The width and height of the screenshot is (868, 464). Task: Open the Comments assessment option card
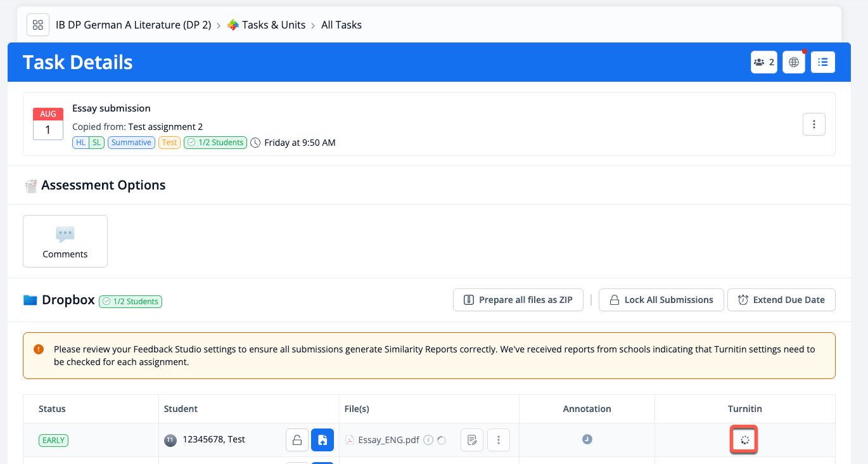click(65, 241)
